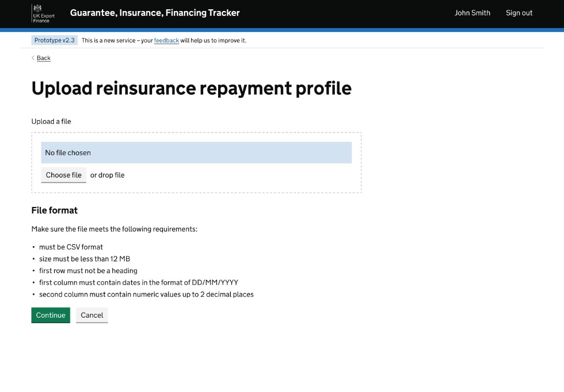
Task: Click the Upload a file label
Action: point(51,122)
